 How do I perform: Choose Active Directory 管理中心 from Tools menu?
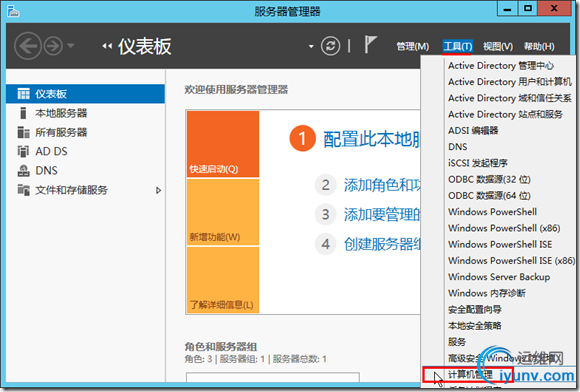501,65
